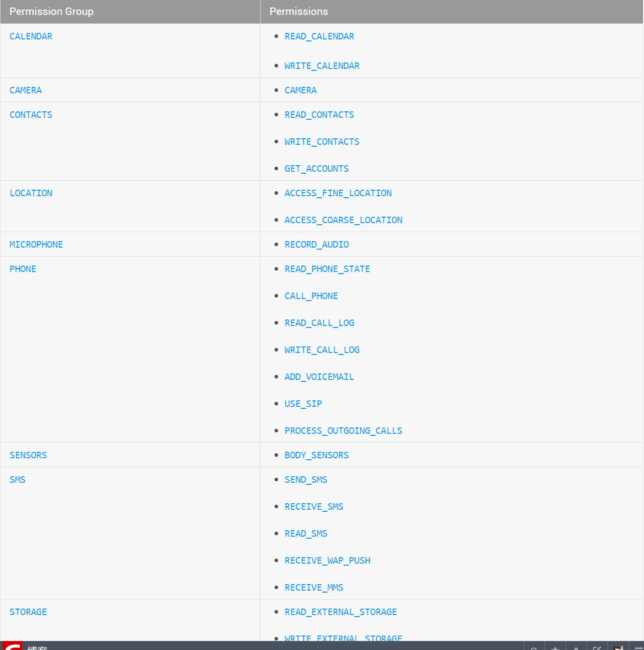Open the CONTACTS permission group link

31,115
